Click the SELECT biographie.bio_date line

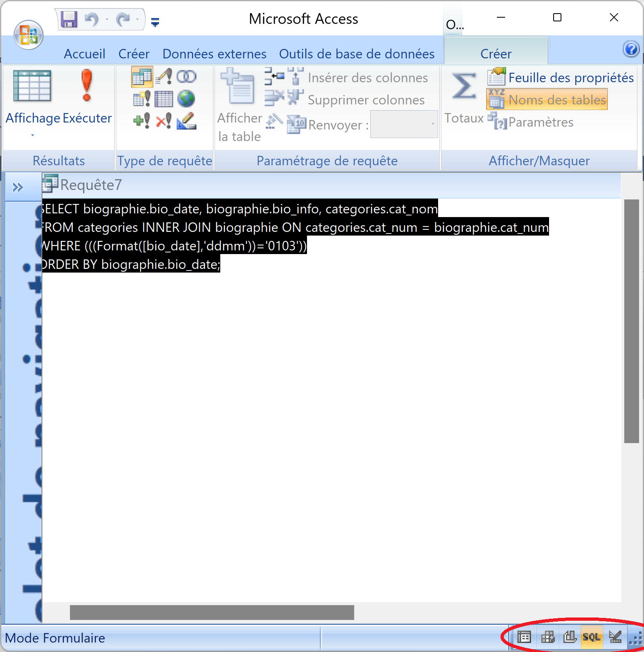(240, 209)
